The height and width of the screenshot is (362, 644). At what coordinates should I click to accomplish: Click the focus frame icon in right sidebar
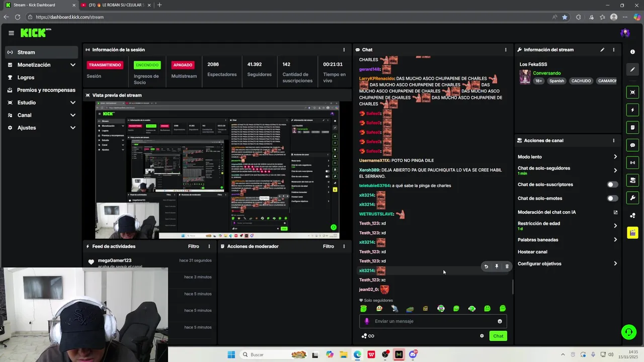632,92
